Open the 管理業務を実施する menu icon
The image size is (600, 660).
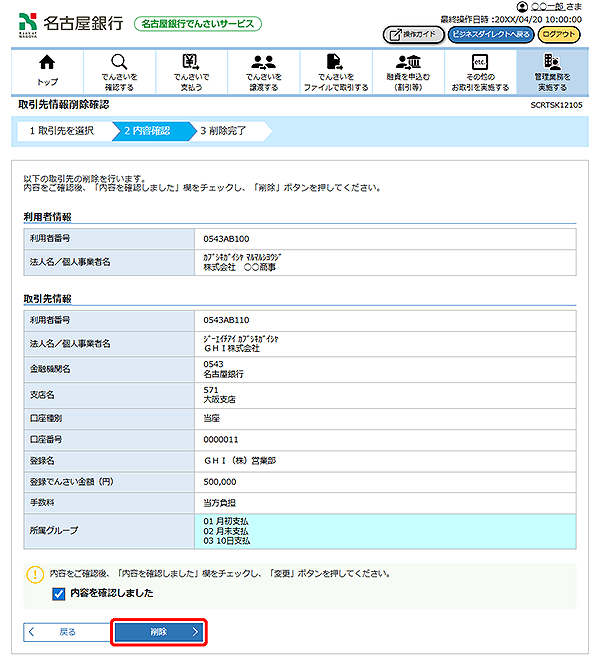click(x=551, y=63)
